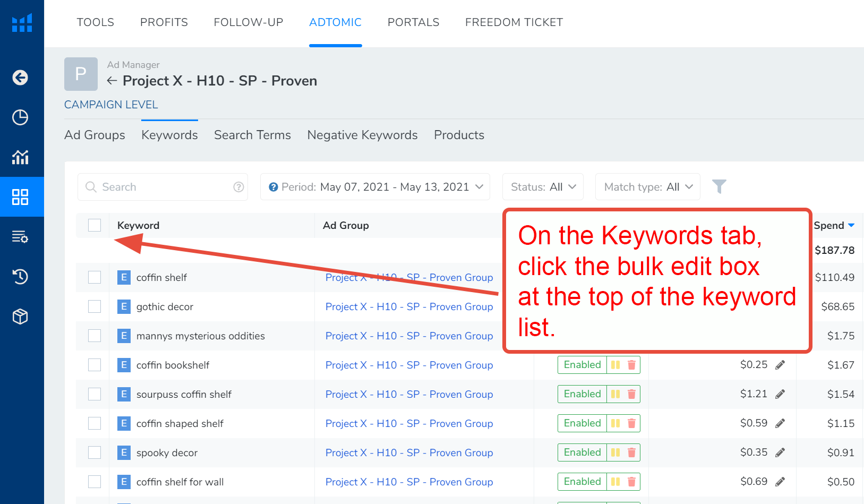Image resolution: width=864 pixels, height=504 pixels.
Task: Click the sidebar back arrow icon
Action: 20,78
